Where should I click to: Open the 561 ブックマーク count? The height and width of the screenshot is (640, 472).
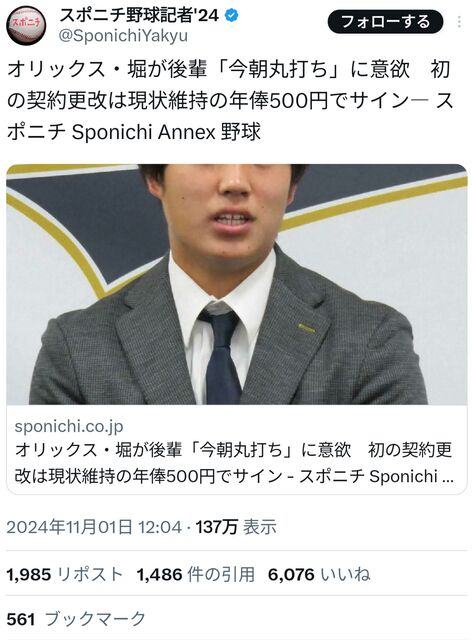[76, 619]
